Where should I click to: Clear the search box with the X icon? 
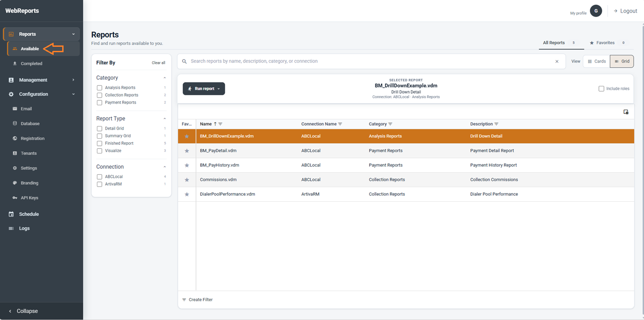coord(557,62)
